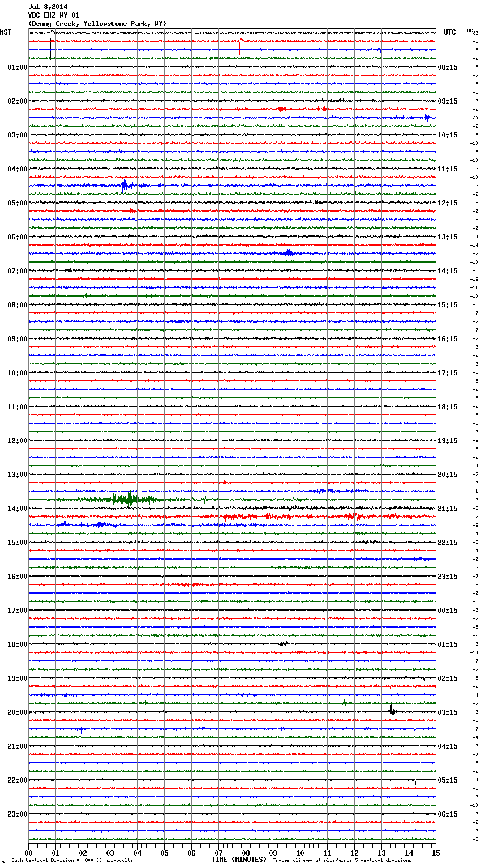
Task: Click the '(Denny Creek, Yellowstone Park, WY)' location text
Action: pos(97,24)
